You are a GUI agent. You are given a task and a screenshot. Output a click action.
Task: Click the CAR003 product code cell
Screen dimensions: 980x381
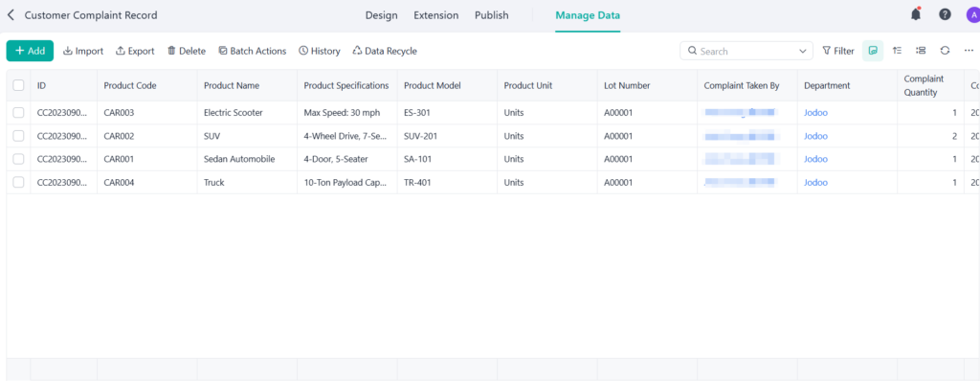[x=146, y=113]
